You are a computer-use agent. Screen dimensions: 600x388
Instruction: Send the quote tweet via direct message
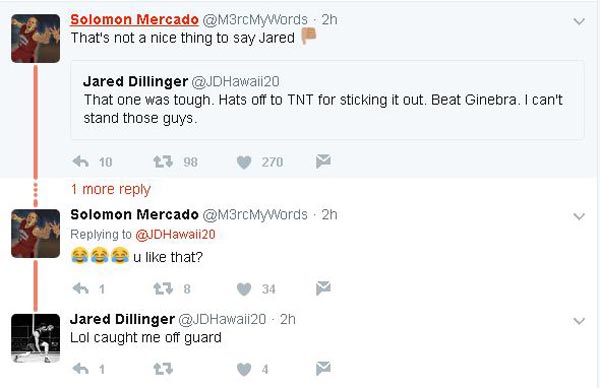(323, 161)
